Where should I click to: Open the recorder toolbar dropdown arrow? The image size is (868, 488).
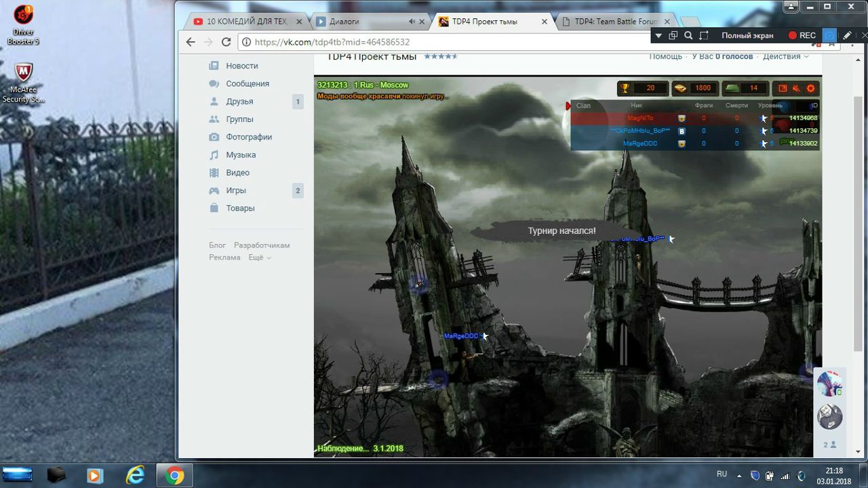(x=658, y=35)
